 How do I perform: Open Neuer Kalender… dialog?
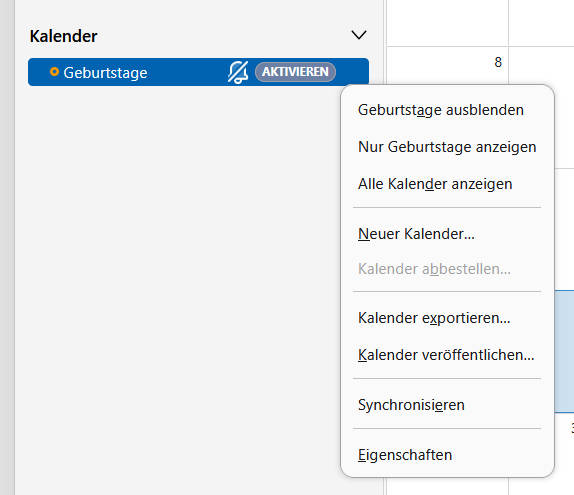point(416,234)
